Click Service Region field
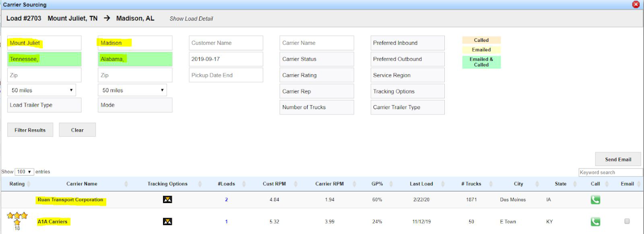This screenshot has height=234, width=644. pos(407,75)
